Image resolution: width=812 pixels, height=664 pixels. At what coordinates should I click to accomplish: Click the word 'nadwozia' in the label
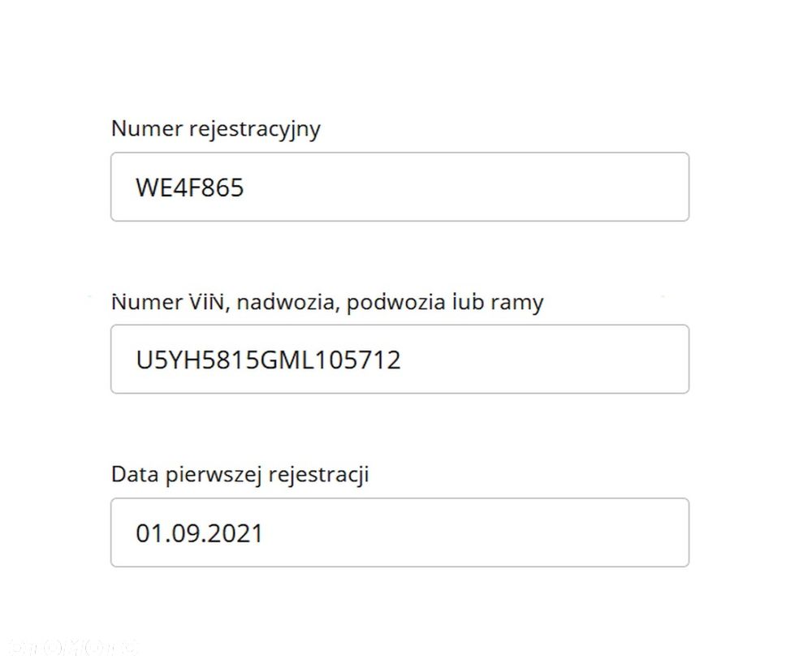pos(288,303)
